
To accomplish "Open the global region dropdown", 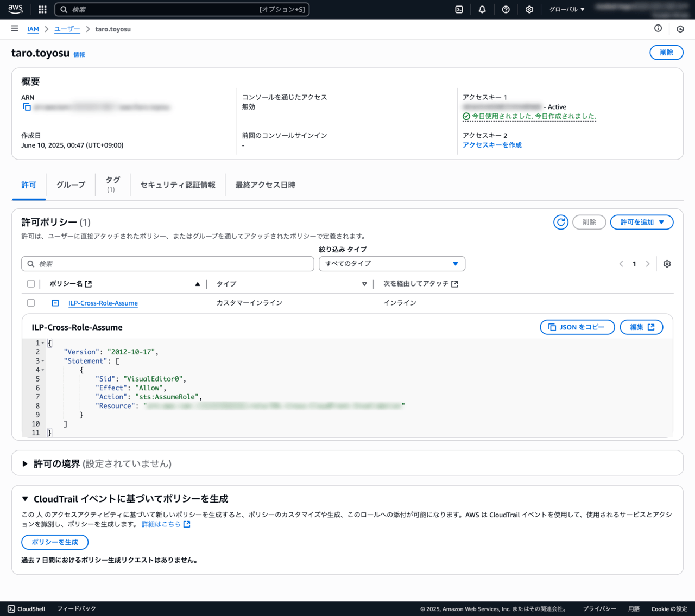I will tap(567, 9).
